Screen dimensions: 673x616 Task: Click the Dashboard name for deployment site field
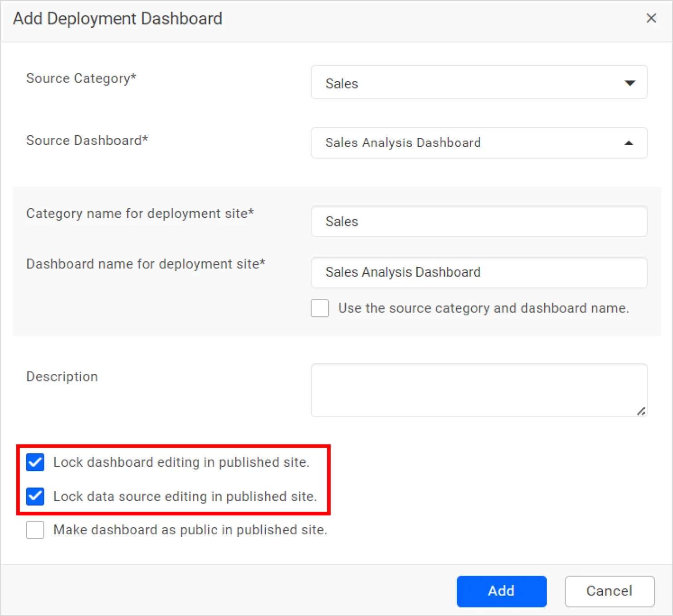point(479,272)
